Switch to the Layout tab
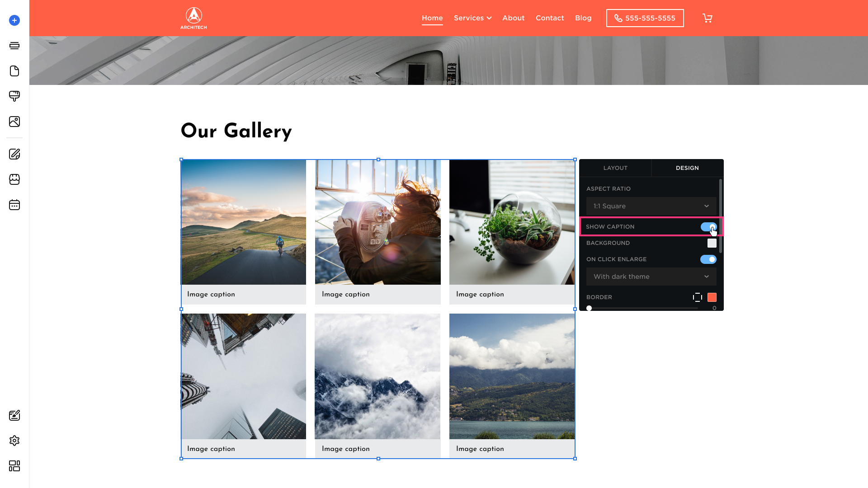The height and width of the screenshot is (488, 868). [x=615, y=168]
